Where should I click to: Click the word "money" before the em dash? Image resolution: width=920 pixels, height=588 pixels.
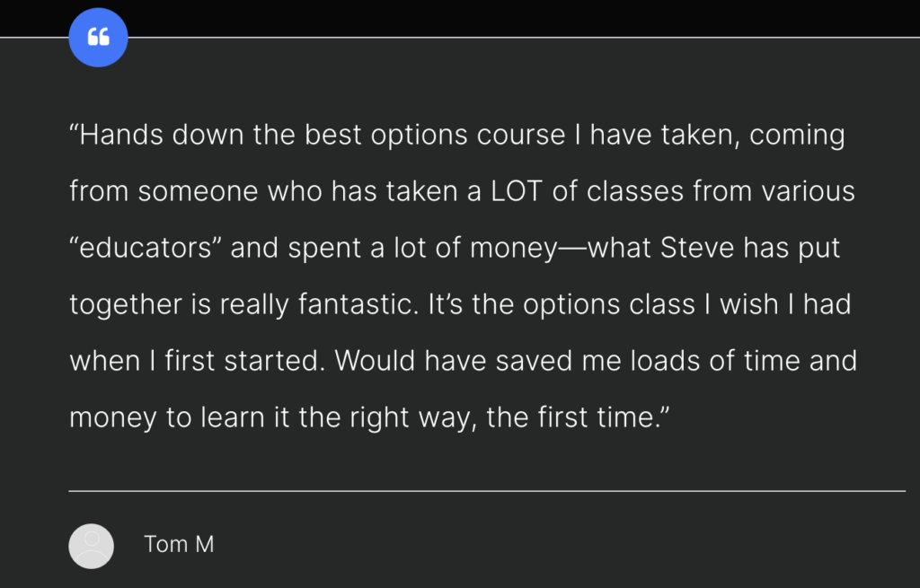pyautogui.click(x=514, y=249)
